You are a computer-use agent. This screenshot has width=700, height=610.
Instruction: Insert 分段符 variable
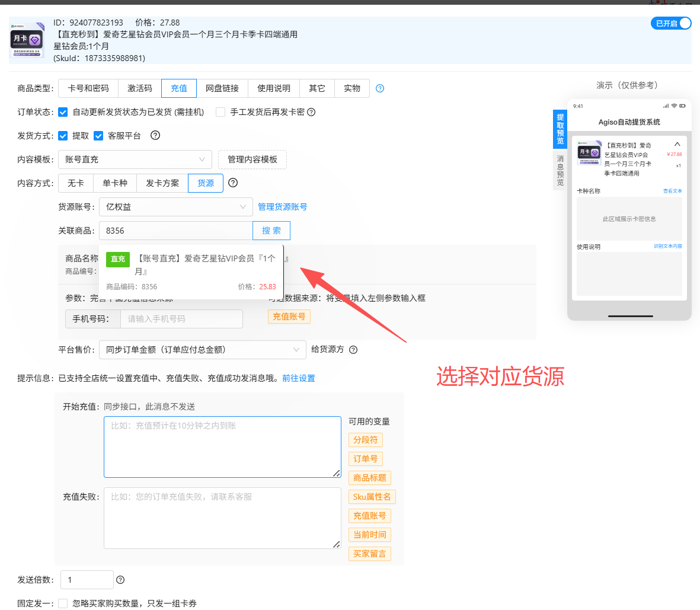pos(366,440)
